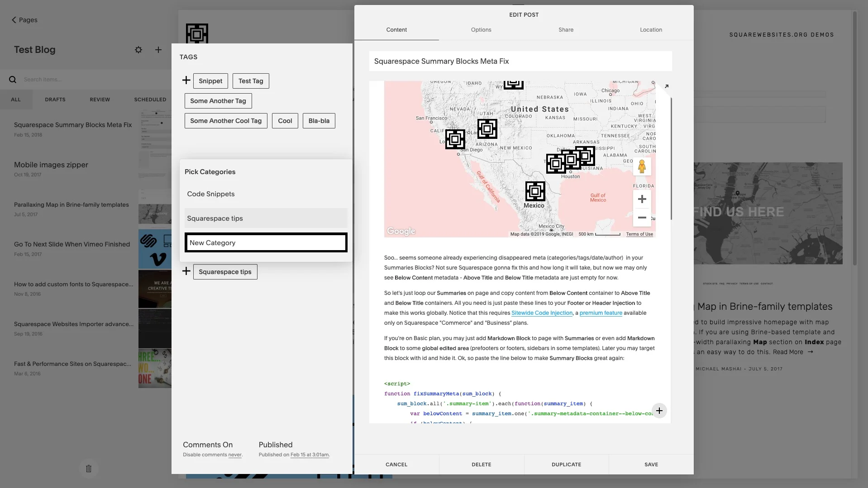This screenshot has width=868, height=488.
Task: Click the Cool tag
Action: [x=285, y=121]
